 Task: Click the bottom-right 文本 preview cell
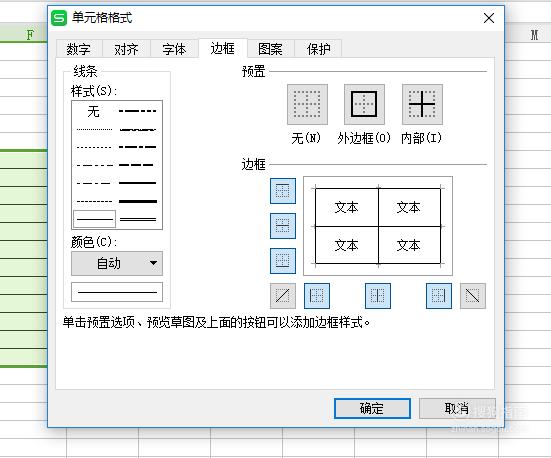409,245
